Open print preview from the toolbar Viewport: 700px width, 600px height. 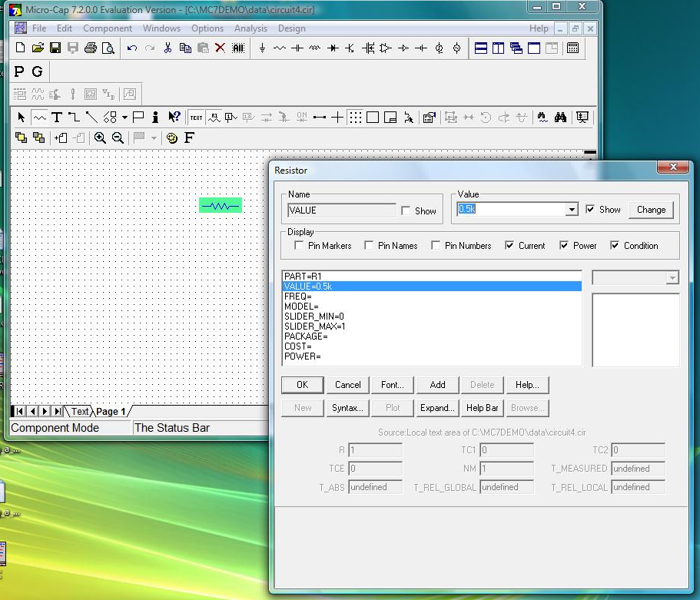[108, 48]
